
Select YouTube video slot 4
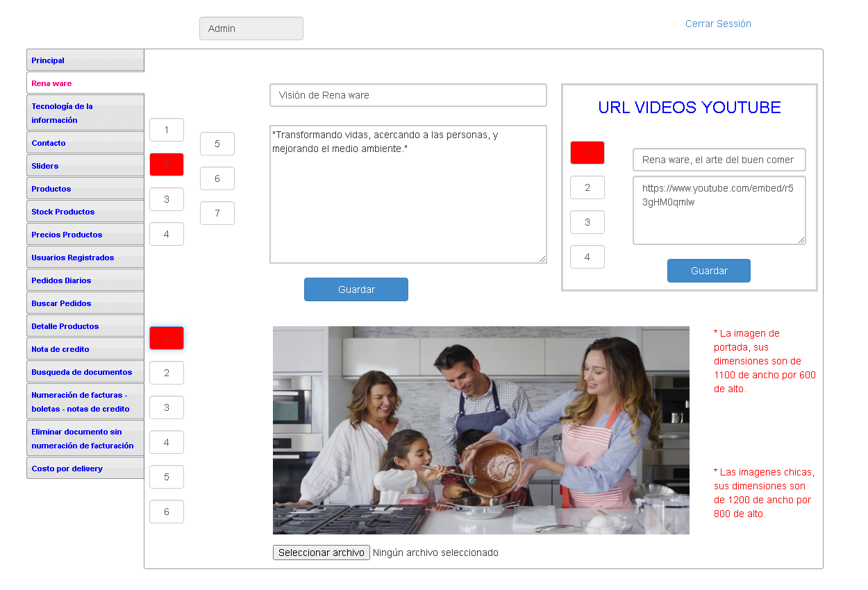click(587, 257)
